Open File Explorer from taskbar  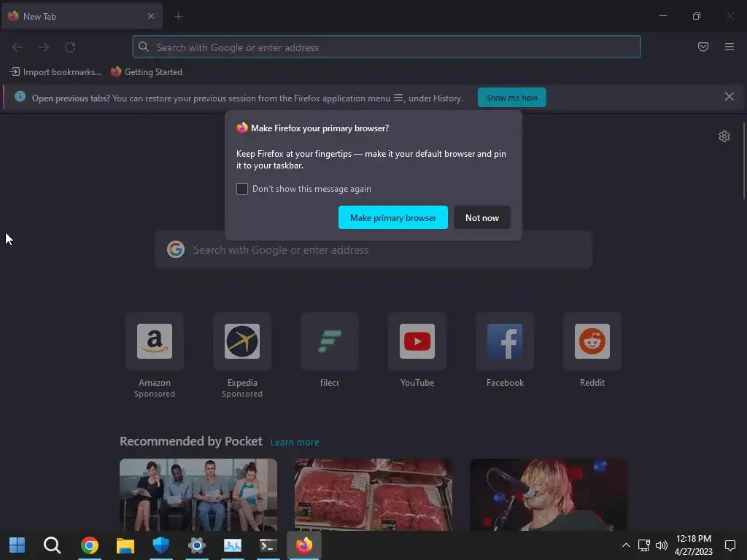[x=125, y=545]
